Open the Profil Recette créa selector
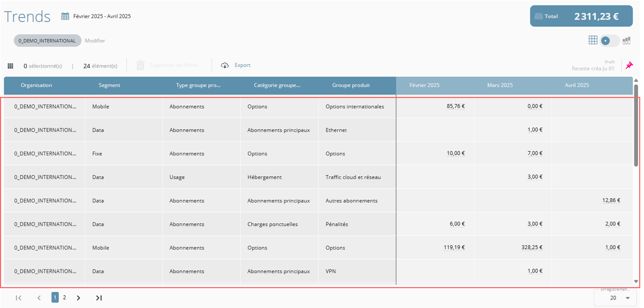The image size is (644, 308). (x=593, y=68)
